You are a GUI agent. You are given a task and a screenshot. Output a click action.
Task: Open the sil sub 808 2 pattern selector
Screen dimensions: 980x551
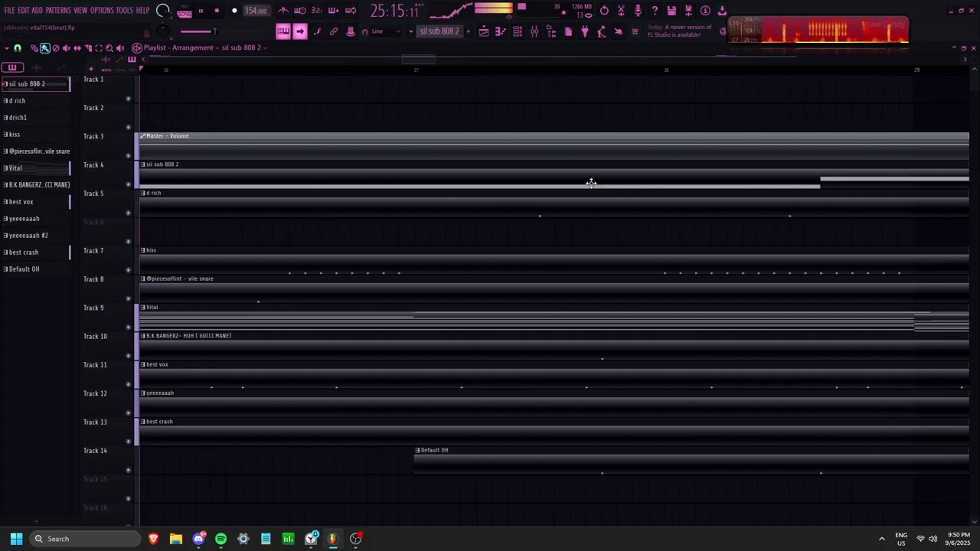click(x=439, y=31)
